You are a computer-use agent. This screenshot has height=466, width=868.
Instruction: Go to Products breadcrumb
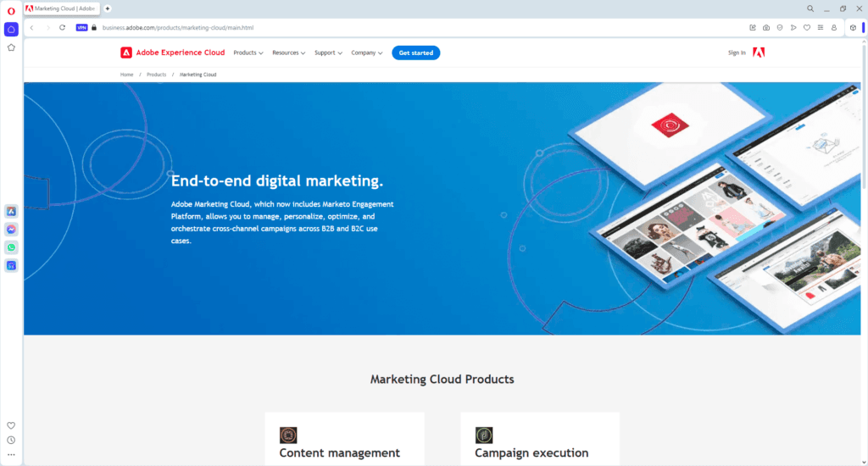point(156,75)
